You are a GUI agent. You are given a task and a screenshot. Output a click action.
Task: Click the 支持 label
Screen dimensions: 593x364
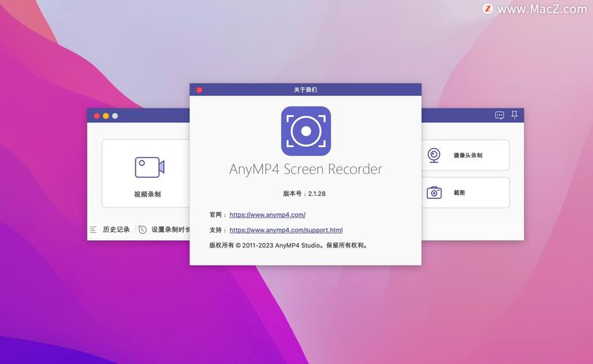click(x=216, y=230)
